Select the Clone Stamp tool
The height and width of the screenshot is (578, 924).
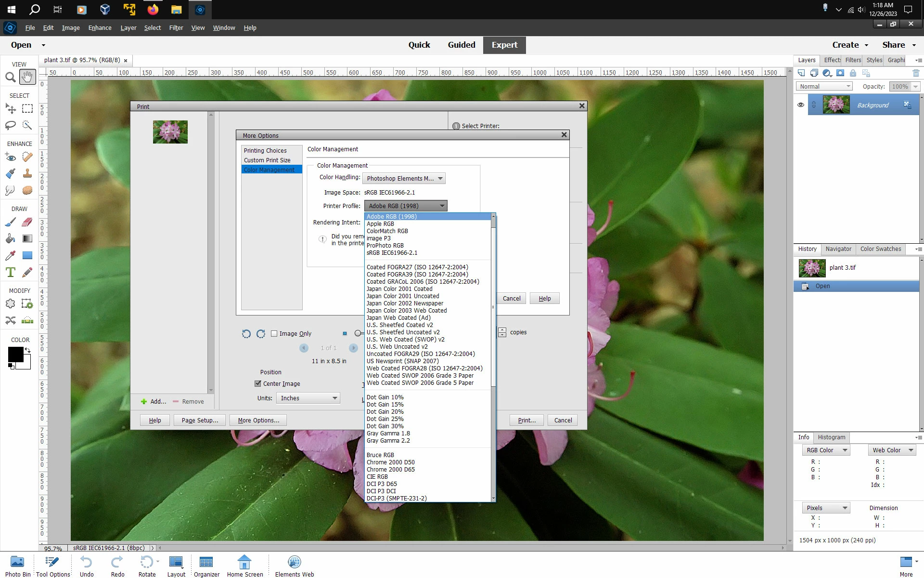27,173
